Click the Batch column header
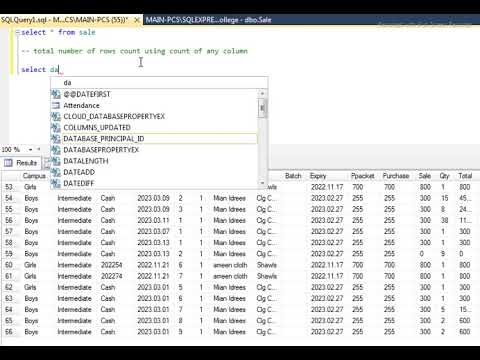The height and width of the screenshot is (360, 480). (x=293, y=176)
